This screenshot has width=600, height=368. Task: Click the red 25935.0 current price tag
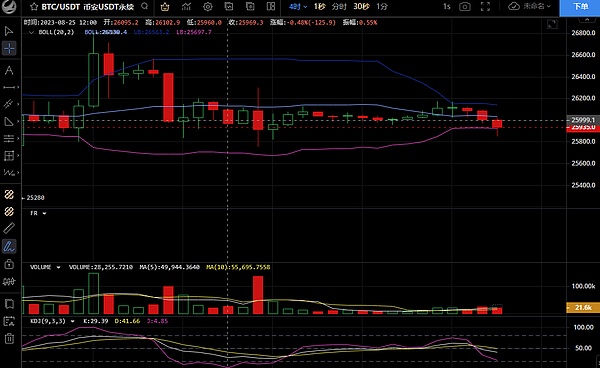(583, 127)
